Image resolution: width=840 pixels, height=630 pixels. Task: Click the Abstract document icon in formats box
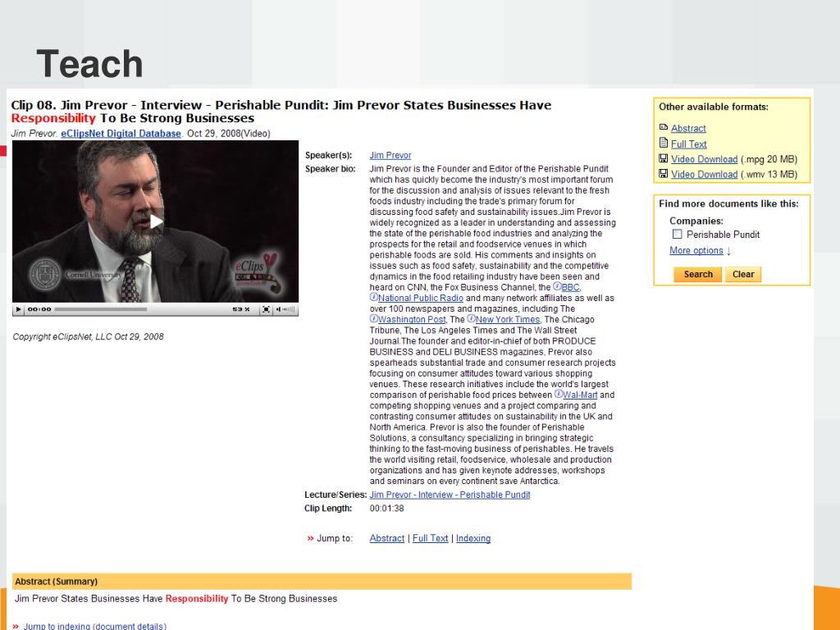(663, 127)
